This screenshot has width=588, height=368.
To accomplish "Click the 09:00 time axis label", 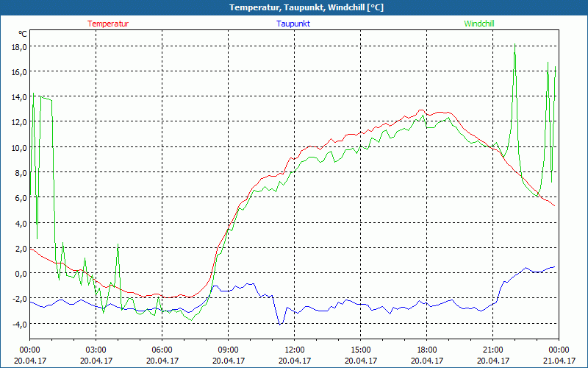I will 229,350.
